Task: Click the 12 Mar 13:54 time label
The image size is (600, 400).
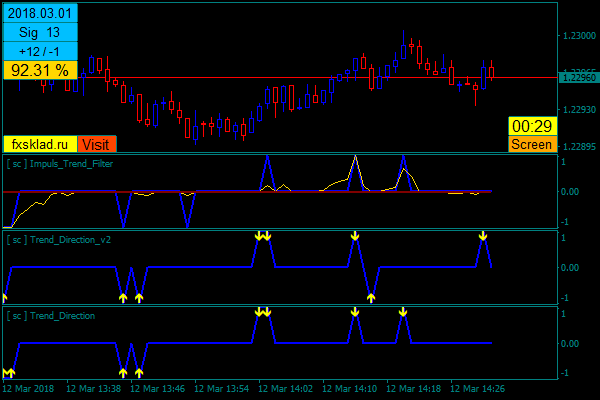Action: click(x=222, y=389)
